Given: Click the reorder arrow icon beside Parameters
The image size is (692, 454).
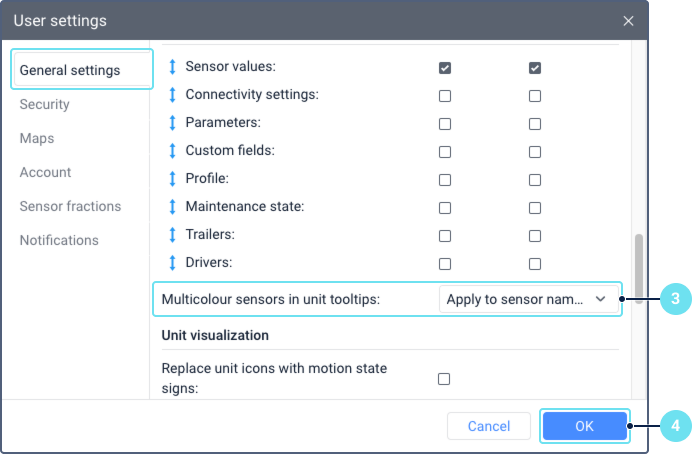Looking at the screenshot, I should (x=172, y=123).
